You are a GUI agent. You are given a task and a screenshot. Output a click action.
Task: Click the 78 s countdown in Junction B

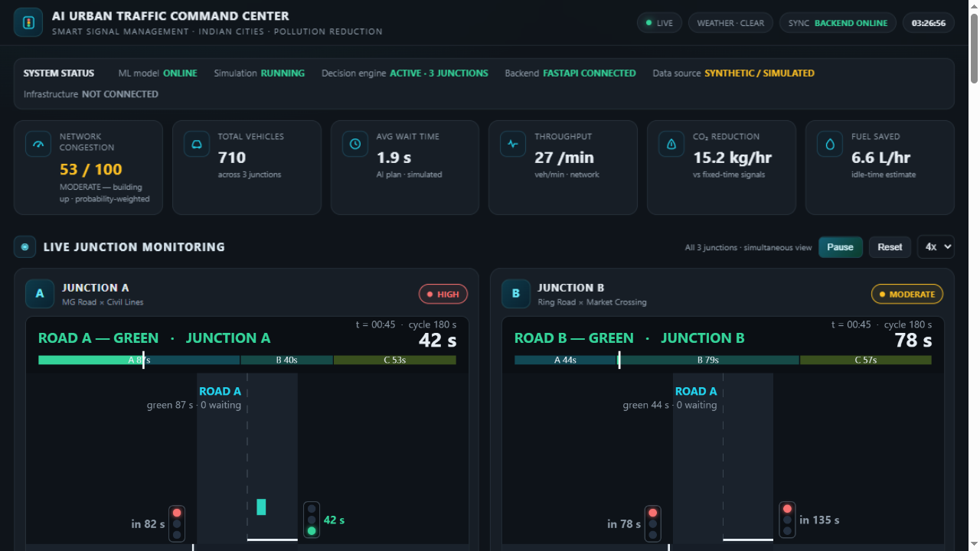tap(913, 341)
